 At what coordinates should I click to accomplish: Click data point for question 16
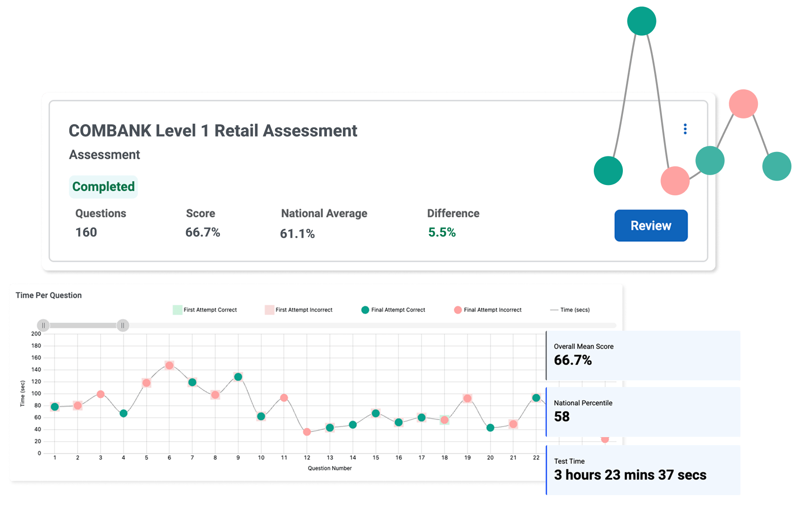click(x=399, y=422)
